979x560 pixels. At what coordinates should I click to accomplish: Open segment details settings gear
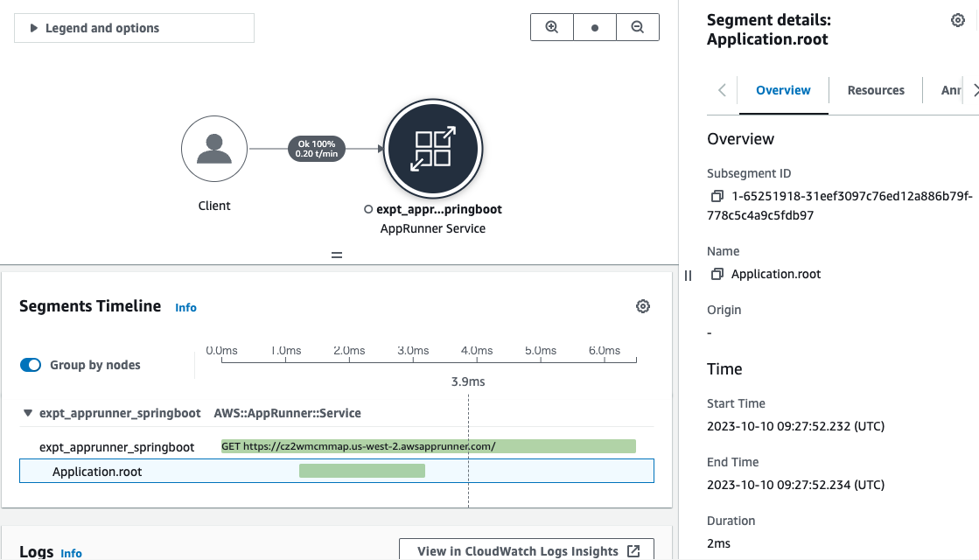957,21
